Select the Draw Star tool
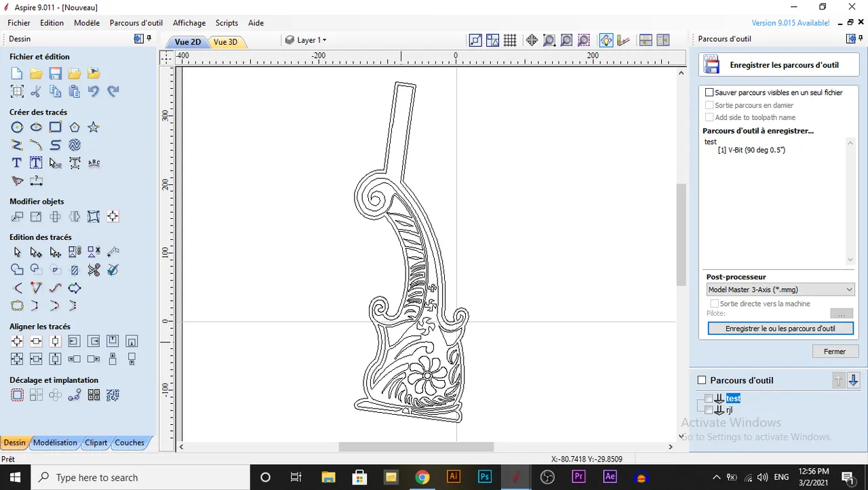The height and width of the screenshot is (490, 868). click(x=94, y=127)
